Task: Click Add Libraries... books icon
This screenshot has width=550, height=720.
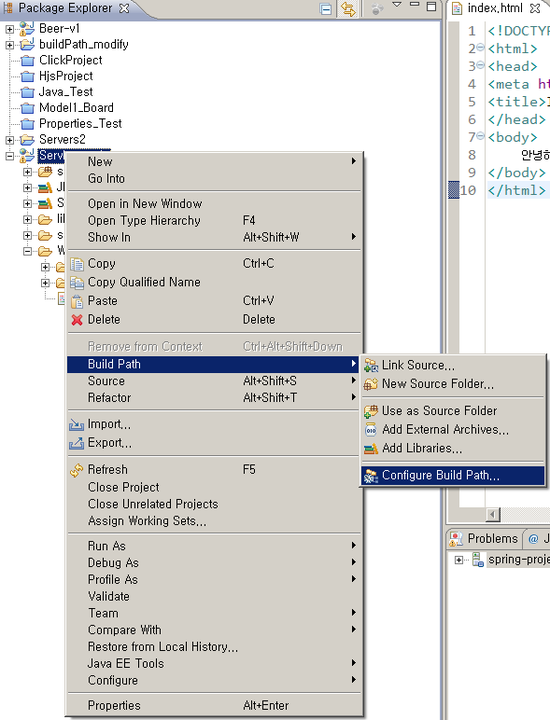Action: tap(370, 448)
